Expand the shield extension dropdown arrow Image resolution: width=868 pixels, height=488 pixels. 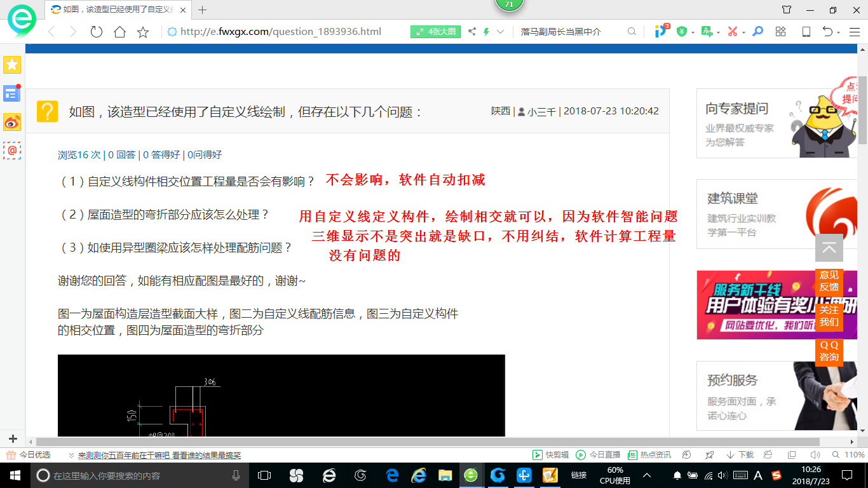pos(693,32)
